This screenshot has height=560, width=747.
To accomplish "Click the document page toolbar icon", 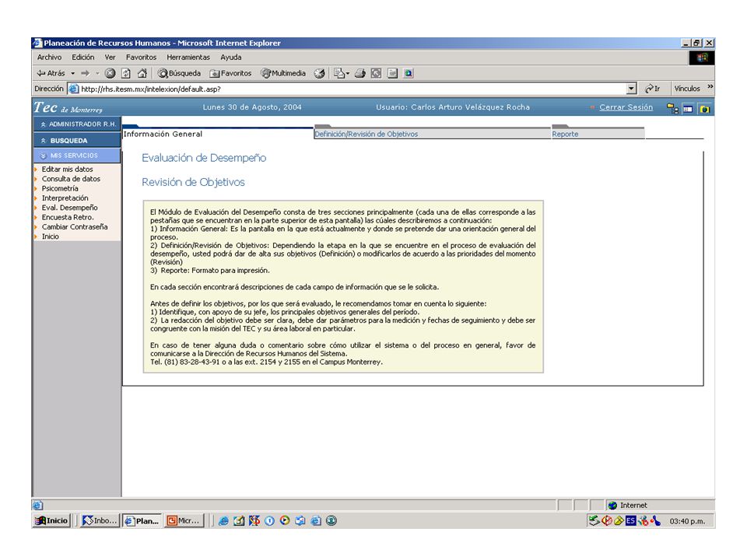I will pyautogui.click(x=392, y=73).
